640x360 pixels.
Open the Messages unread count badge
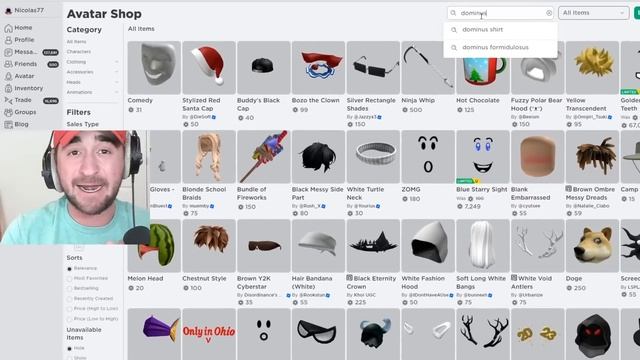tap(51, 52)
